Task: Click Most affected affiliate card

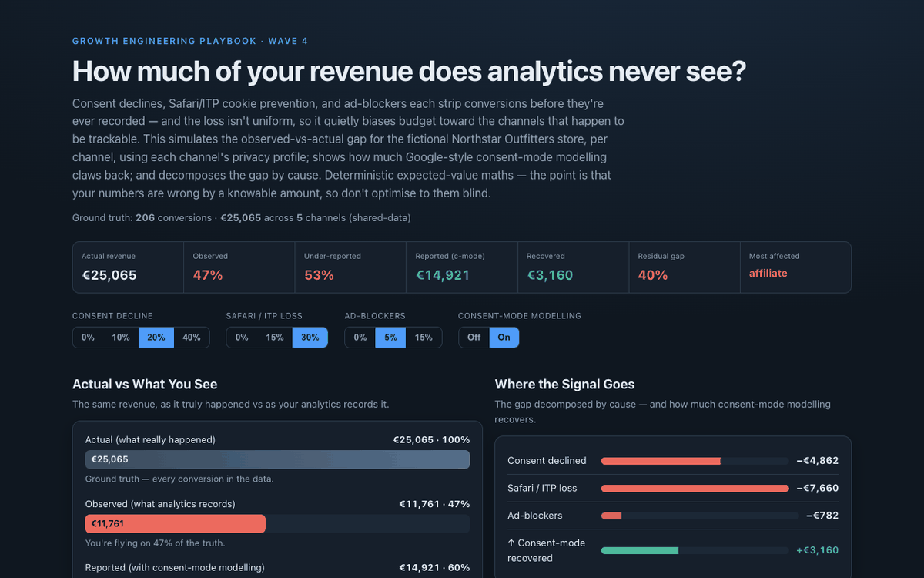Action: [x=795, y=267]
